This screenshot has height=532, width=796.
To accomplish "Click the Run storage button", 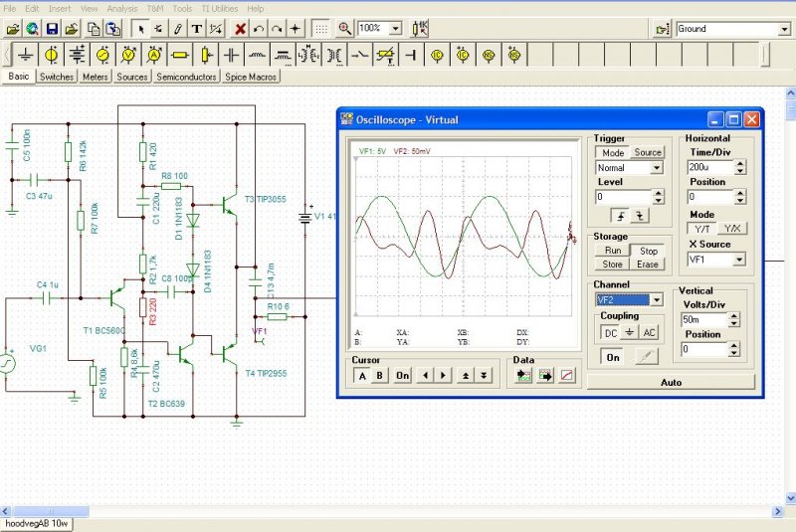I will click(x=613, y=251).
